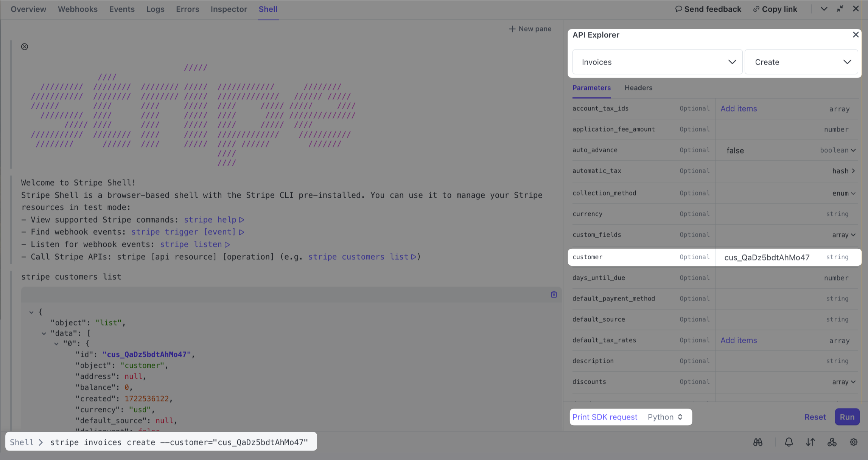Viewport: 868px width, 460px height.
Task: Copy output with the clipboard icon
Action: (x=554, y=294)
